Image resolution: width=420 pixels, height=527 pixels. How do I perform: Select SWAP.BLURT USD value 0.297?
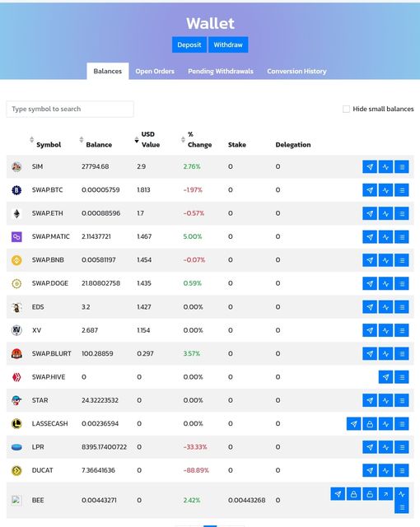pyautogui.click(x=145, y=353)
